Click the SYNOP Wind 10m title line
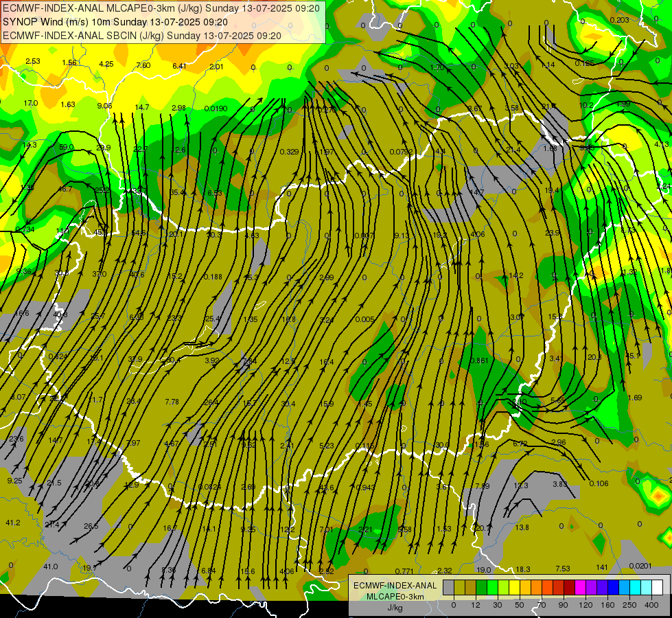This screenshot has height=618, width=672. coord(115,22)
